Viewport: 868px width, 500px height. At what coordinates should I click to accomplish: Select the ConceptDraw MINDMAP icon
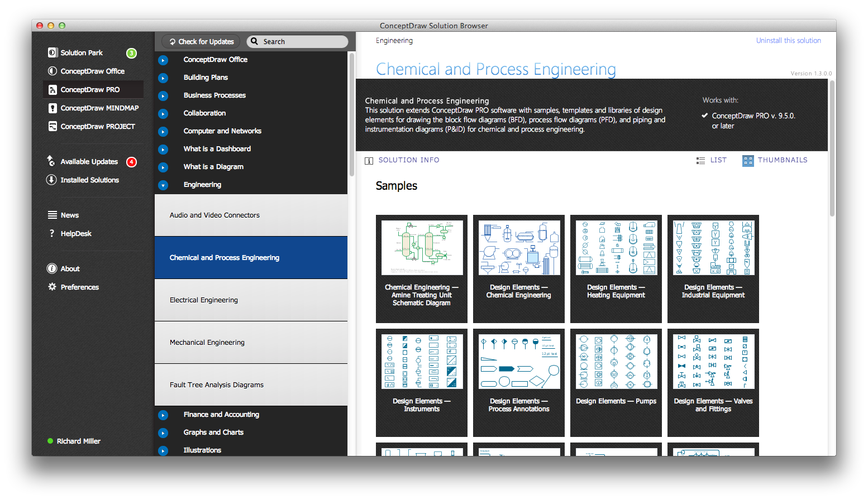pos(51,108)
